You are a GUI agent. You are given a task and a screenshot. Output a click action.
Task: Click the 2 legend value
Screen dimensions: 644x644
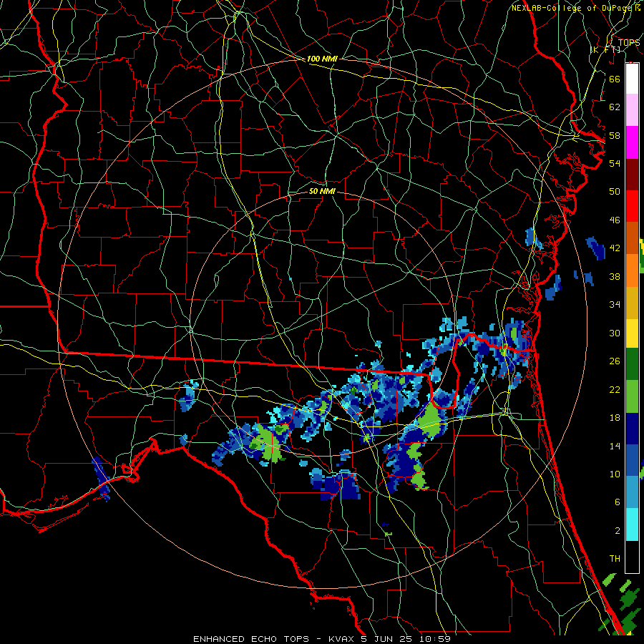(x=618, y=531)
